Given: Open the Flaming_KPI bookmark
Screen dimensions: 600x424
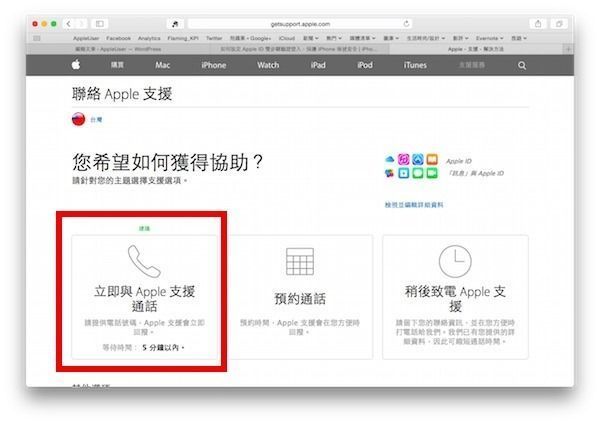Looking at the screenshot, I should click(x=183, y=38).
